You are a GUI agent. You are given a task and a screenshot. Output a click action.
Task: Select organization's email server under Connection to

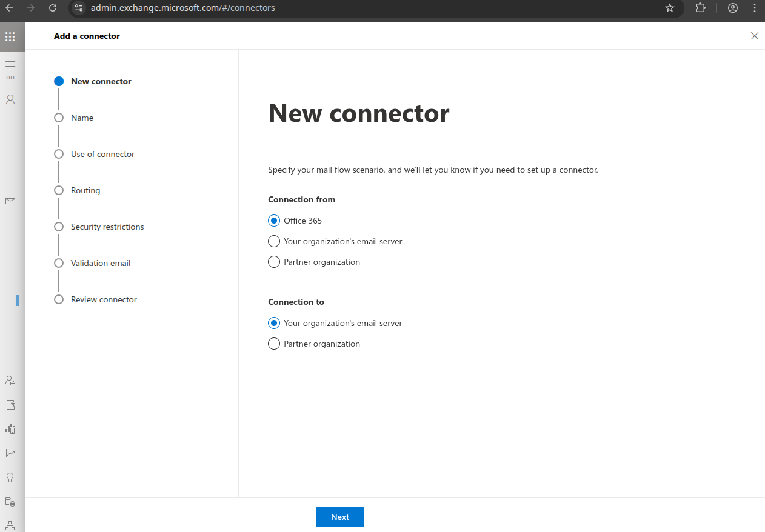pyautogui.click(x=274, y=323)
